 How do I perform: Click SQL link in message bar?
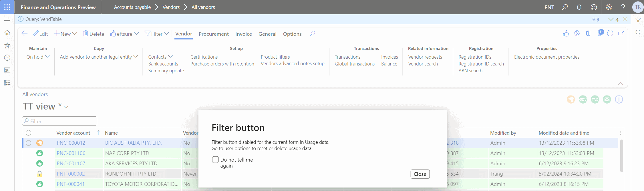coord(596,19)
